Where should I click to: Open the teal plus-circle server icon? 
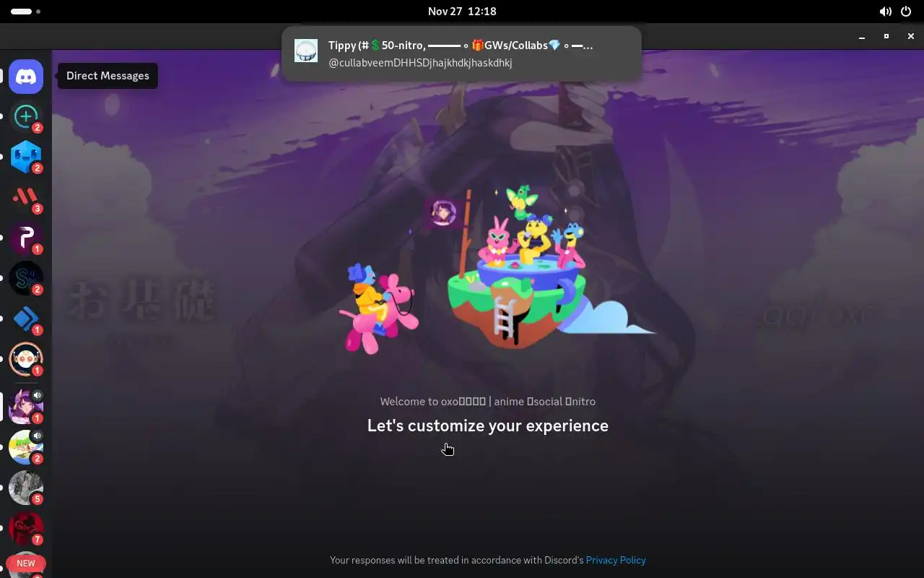[x=26, y=116]
